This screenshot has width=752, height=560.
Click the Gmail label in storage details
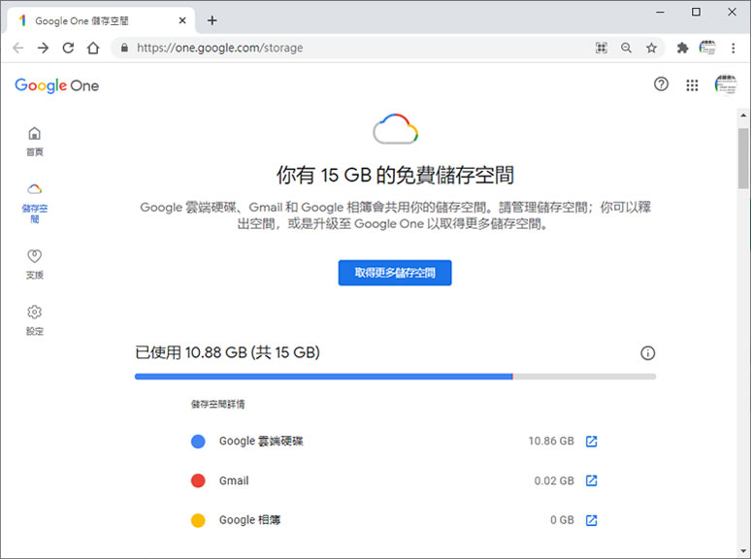tap(234, 480)
